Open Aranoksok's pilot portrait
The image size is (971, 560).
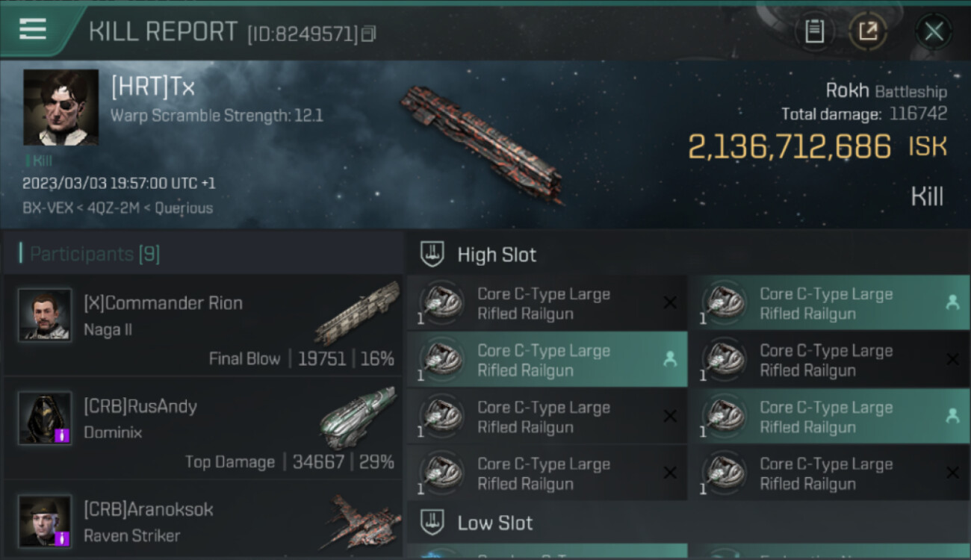[x=45, y=520]
